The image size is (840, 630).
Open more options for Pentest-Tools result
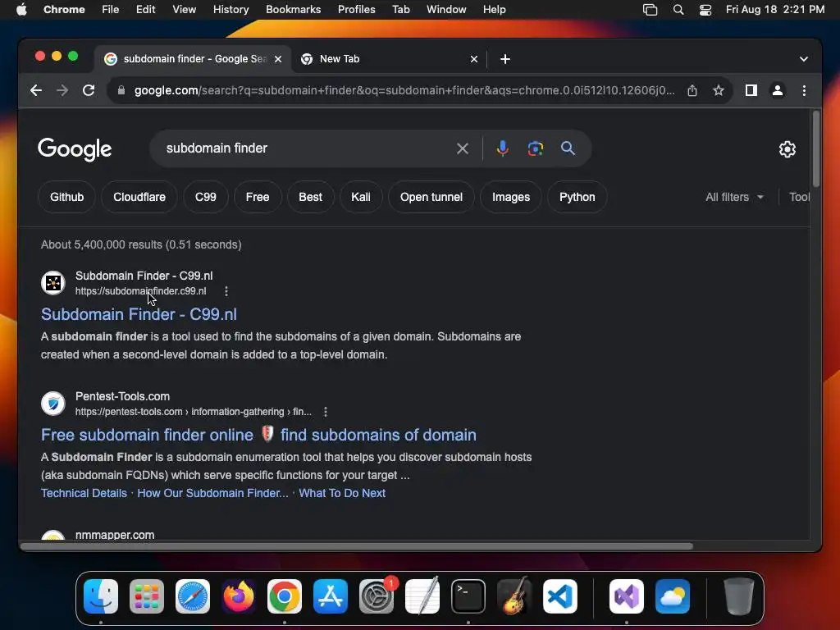(x=325, y=412)
